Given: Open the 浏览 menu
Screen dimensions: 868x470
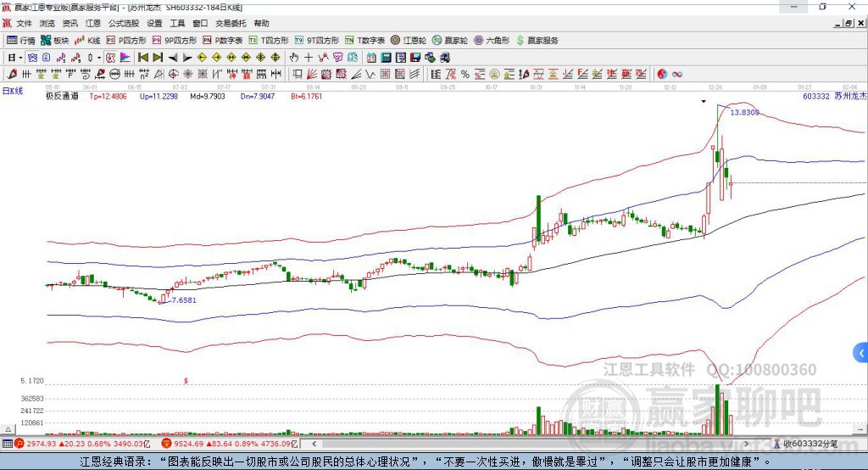Looking at the screenshot, I should coord(47,23).
